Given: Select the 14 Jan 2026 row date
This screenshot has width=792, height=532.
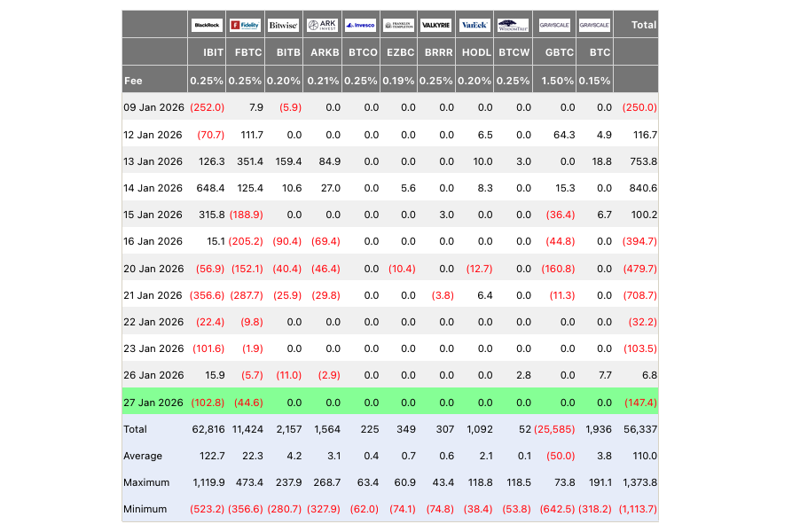Looking at the screenshot, I should (x=153, y=188).
